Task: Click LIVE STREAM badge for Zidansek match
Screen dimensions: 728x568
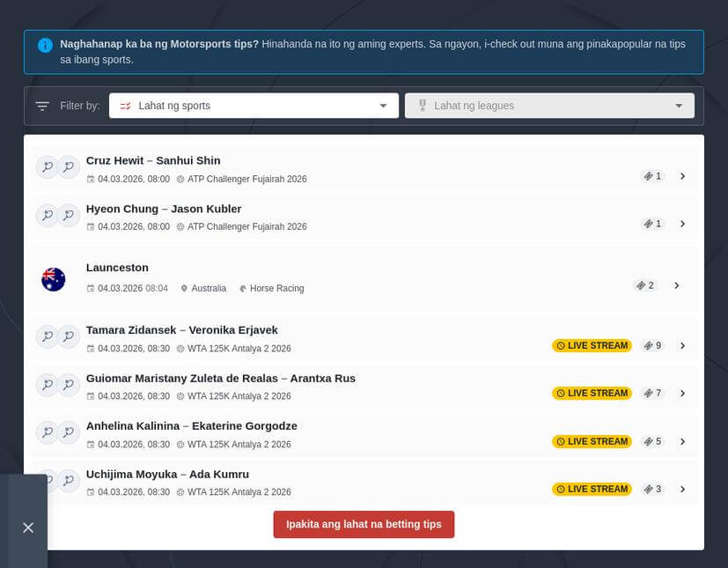Action: [x=592, y=346]
